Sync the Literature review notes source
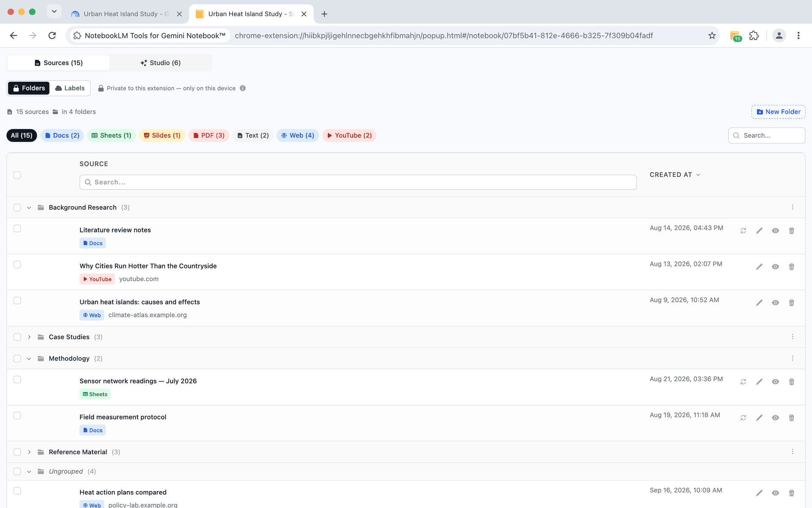 [x=743, y=231]
